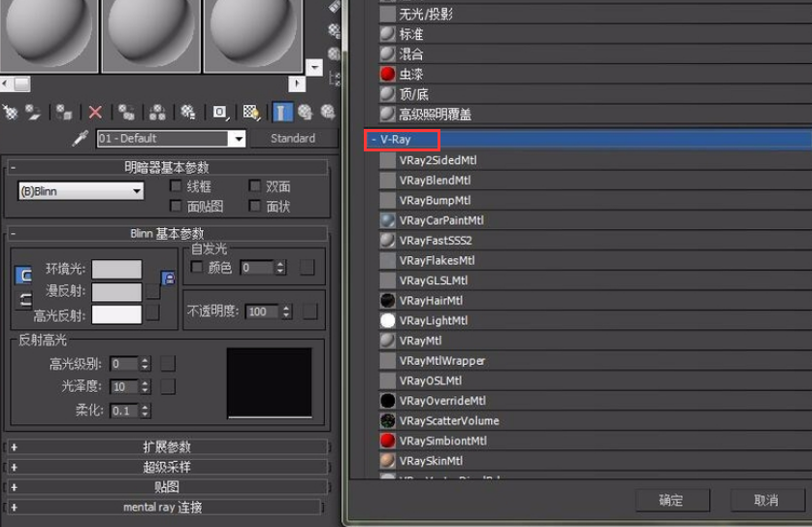812x527 pixels.
Task: Expand the 贴图 rollout
Action: coord(167,487)
